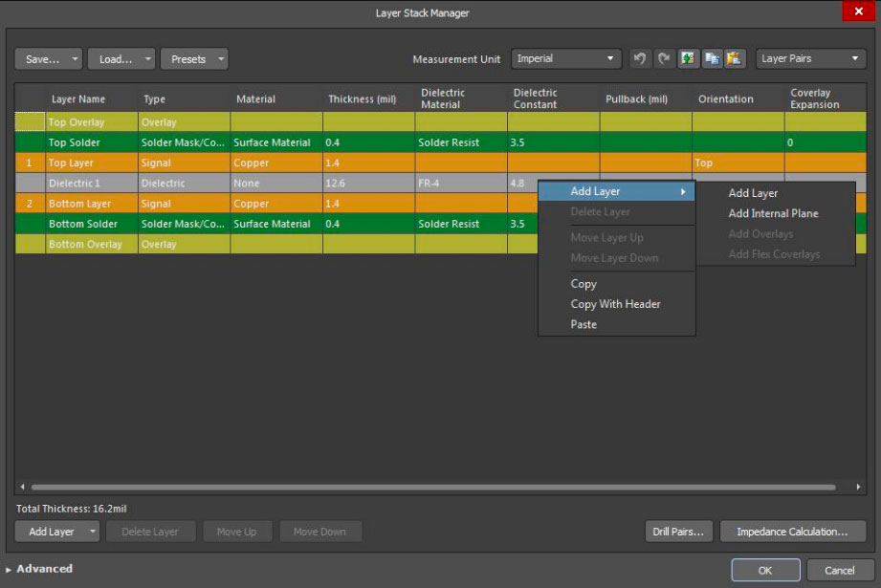881x588 pixels.
Task: Click the horizontal scrollbar thumb
Action: [x=433, y=487]
